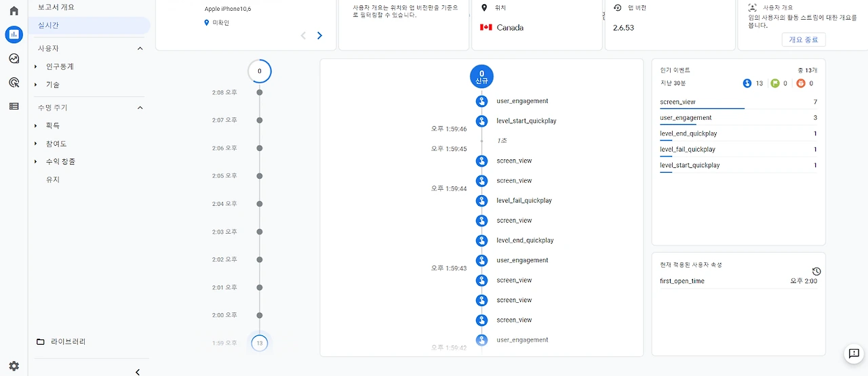Expand the 기술 tree arrow
868x376 pixels.
tap(36, 85)
